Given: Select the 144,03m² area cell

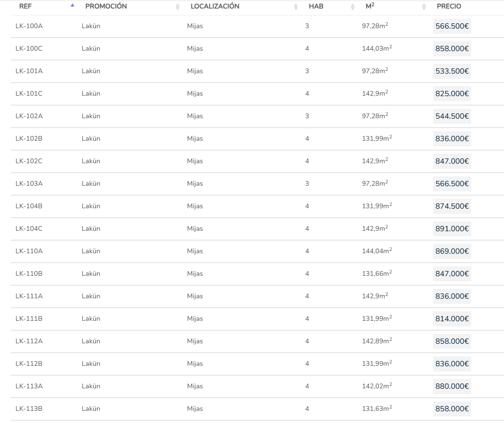Looking at the screenshot, I should pyautogui.click(x=377, y=49).
